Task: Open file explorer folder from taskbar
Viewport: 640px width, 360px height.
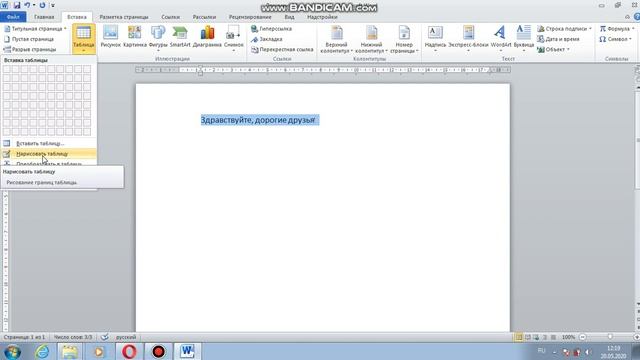Action: click(70, 351)
